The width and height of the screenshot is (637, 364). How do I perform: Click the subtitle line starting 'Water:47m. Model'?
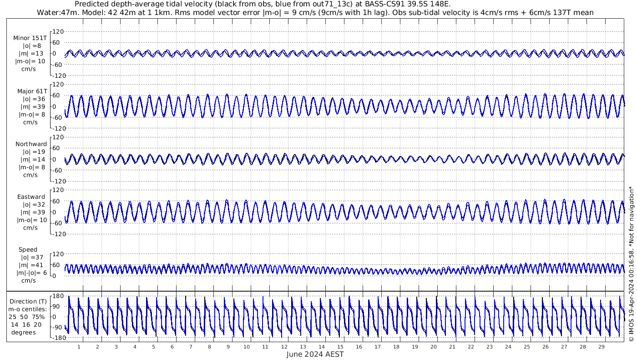coord(315,12)
